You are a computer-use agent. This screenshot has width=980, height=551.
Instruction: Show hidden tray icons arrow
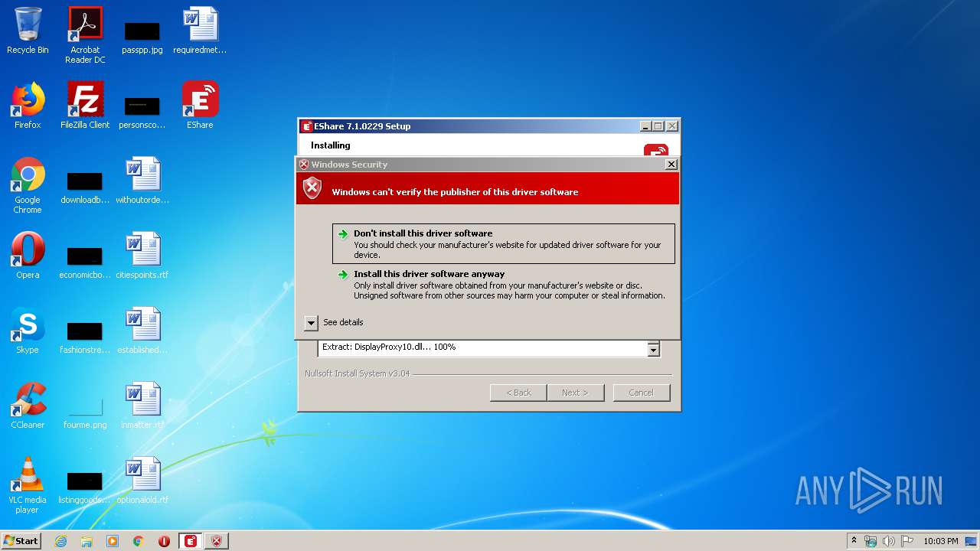854,541
